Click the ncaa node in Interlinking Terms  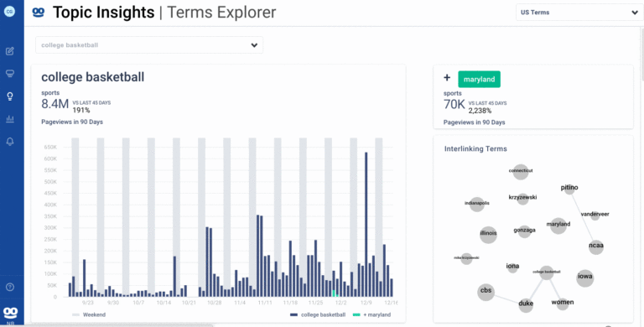pyautogui.click(x=596, y=246)
